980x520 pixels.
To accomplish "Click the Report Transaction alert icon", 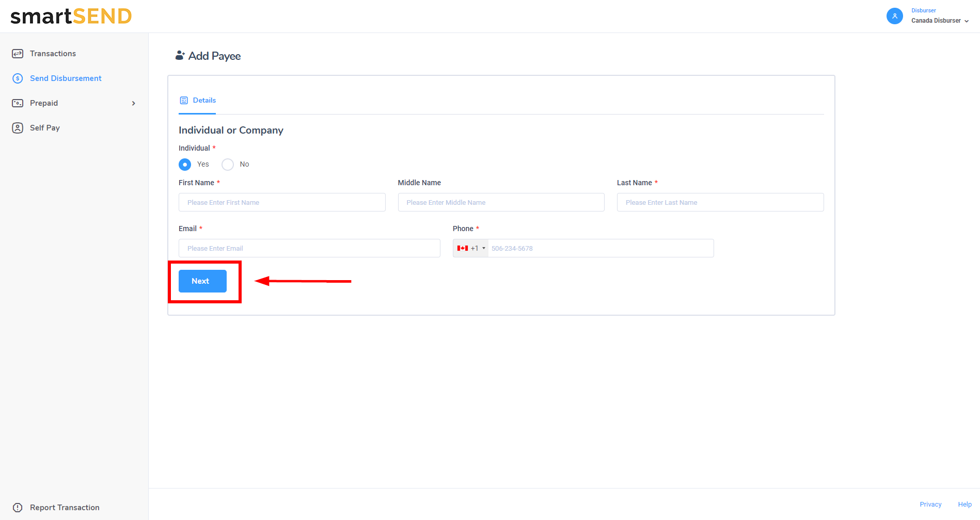I will point(18,508).
